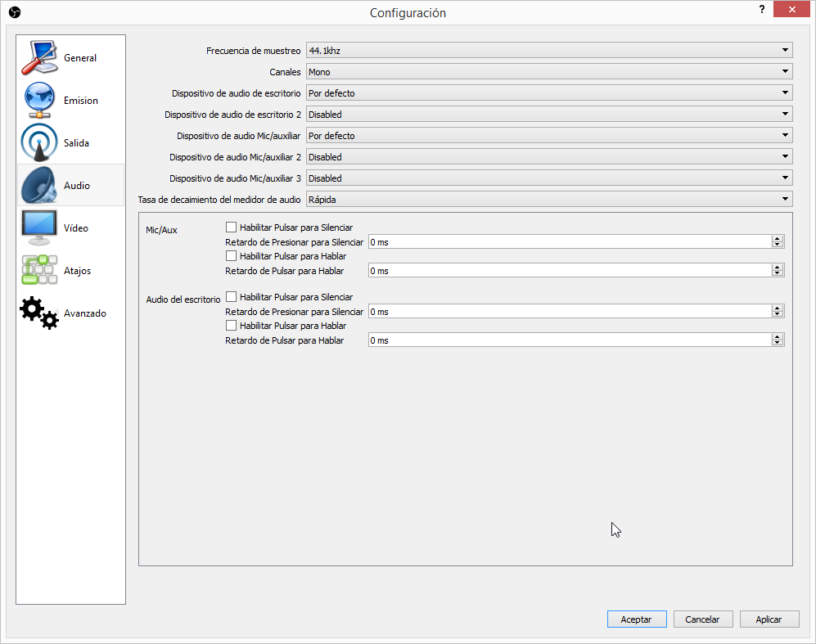816x644 pixels.
Task: Open Frecuencia de muestreo dropdown
Action: coord(549,51)
